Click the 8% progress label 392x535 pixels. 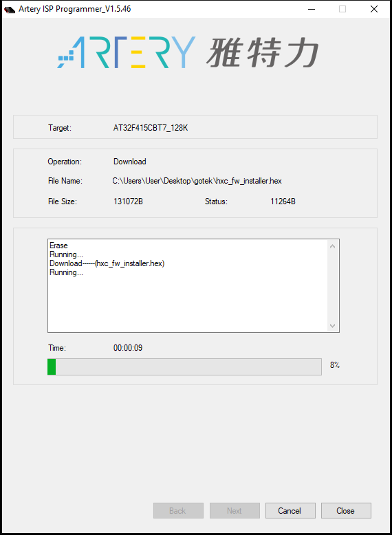(335, 365)
